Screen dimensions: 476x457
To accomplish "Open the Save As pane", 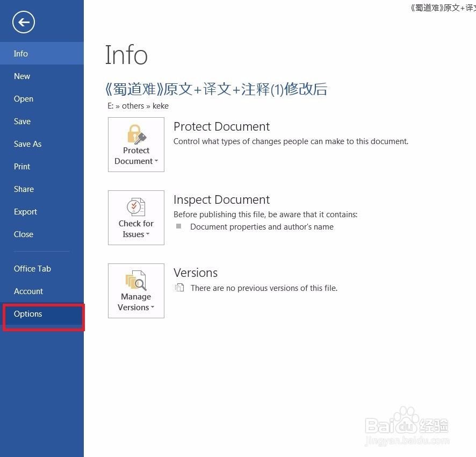I will tap(27, 144).
